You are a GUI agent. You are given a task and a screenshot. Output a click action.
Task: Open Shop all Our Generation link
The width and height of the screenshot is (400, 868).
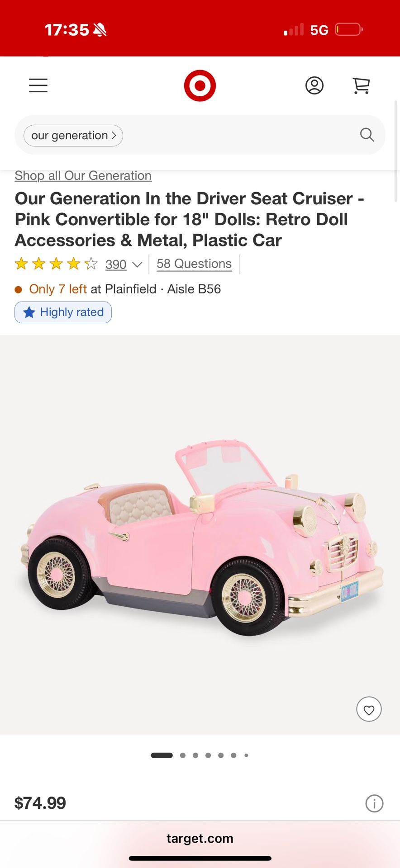pos(83,175)
